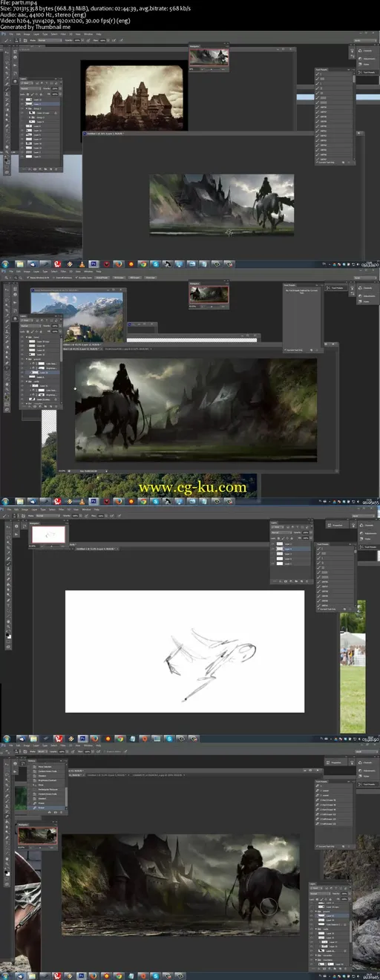Image resolution: width=380 pixels, height=980 pixels.
Task: Select Zoom tool in white-sketch screenshot toolbar
Action: (x=8, y=627)
